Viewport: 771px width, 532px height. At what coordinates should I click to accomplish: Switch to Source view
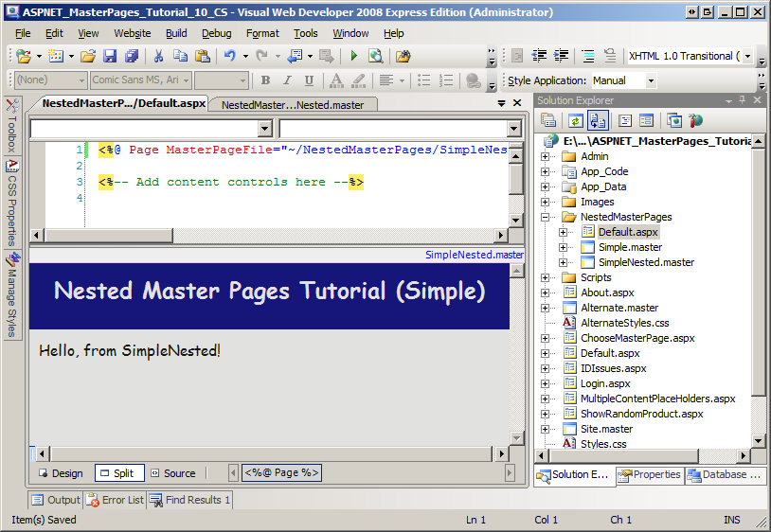point(171,473)
